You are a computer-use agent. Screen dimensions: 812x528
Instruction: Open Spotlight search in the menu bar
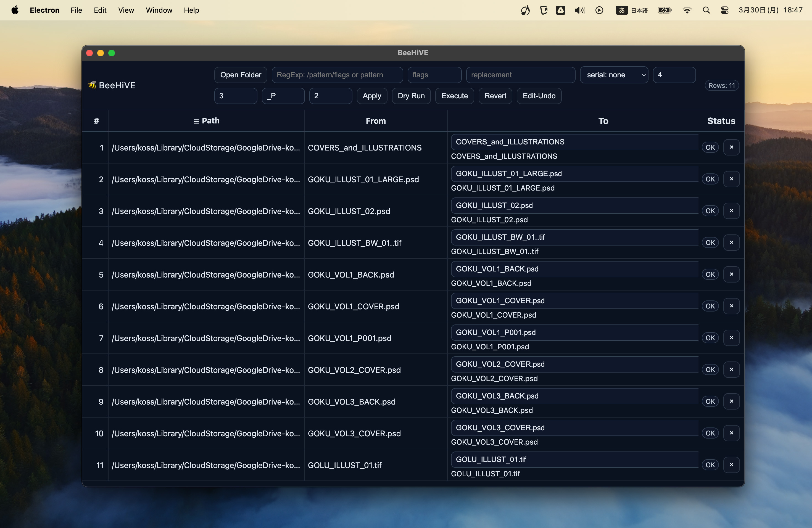pyautogui.click(x=706, y=10)
